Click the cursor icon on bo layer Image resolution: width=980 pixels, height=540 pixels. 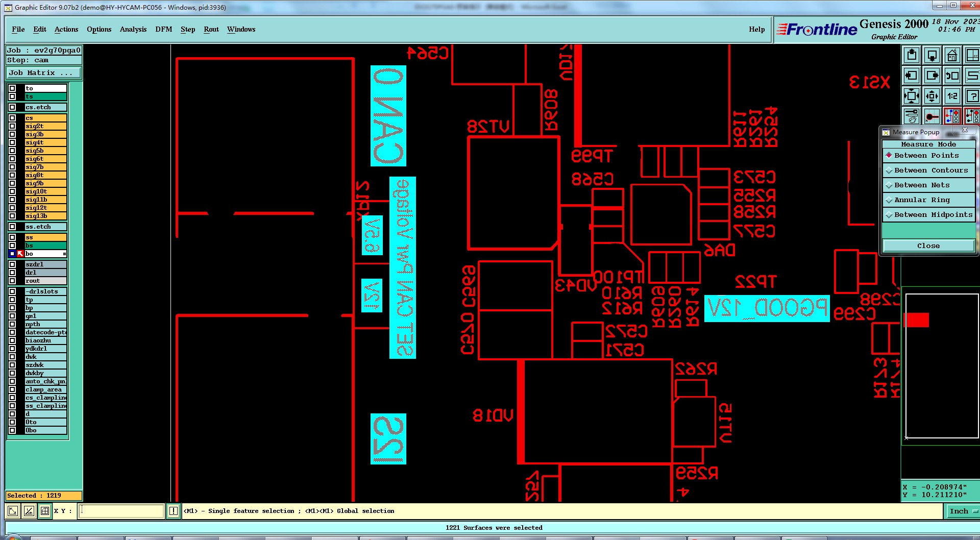(x=20, y=254)
